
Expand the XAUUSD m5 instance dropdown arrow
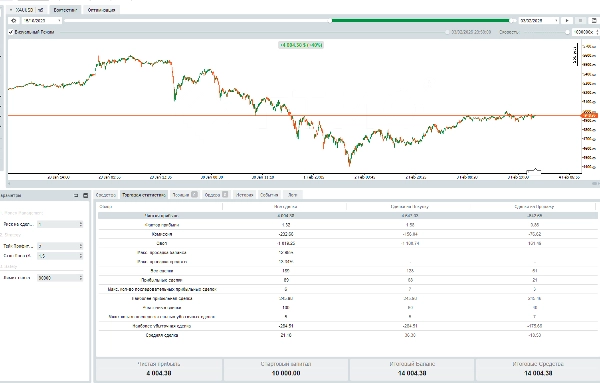[x=11, y=10]
